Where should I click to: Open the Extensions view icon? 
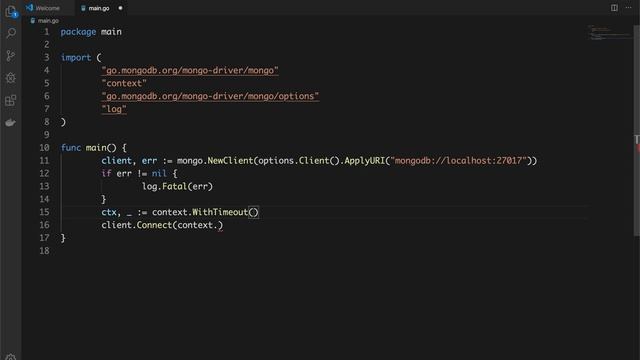[x=11, y=100]
